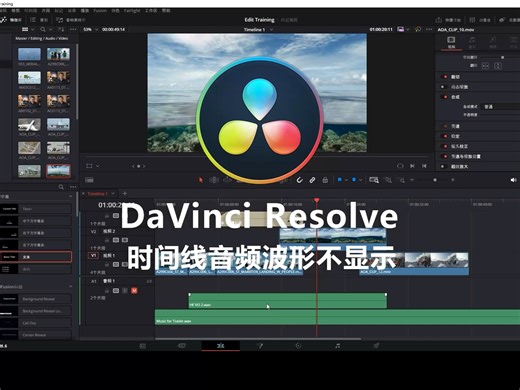Toggle timeline Snapping magnet icon
Image resolution: width=520 pixels, height=390 pixels.
[x=300, y=180]
